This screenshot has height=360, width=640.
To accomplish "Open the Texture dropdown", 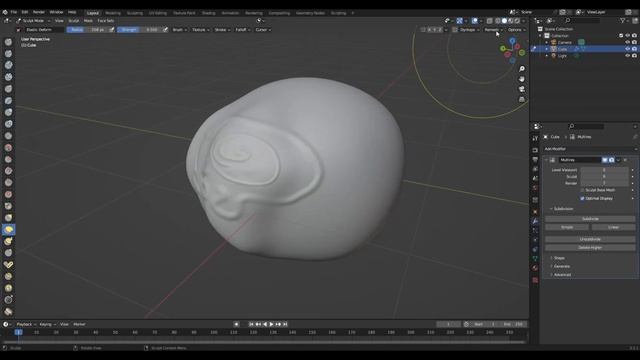I will (x=200, y=30).
